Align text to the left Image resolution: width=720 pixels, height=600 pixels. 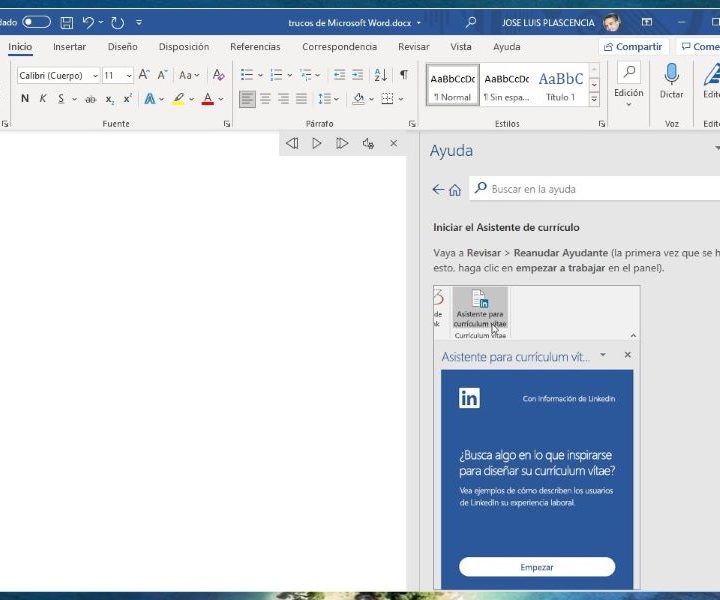coord(248,98)
